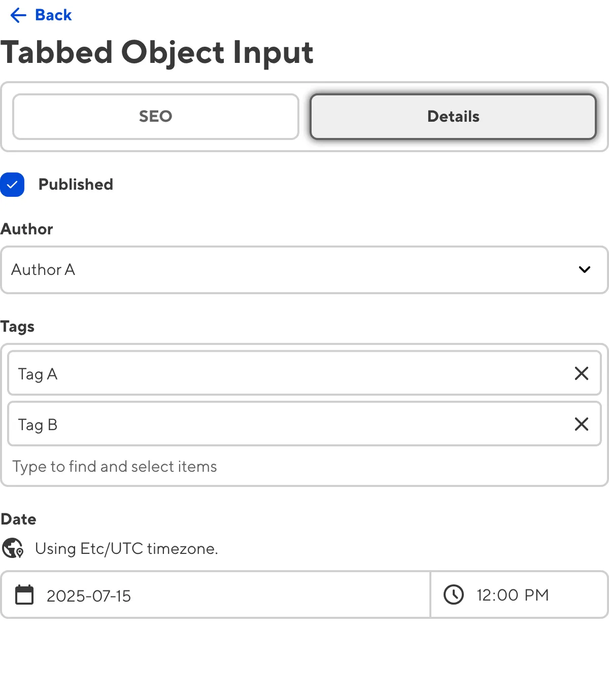Click the chevron icon on the Author selector

click(x=584, y=270)
